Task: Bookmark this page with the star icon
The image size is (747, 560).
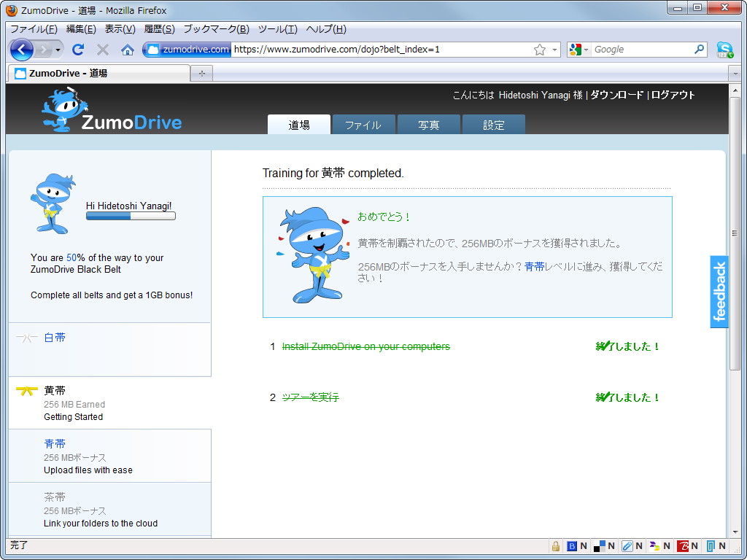Action: tap(538, 49)
